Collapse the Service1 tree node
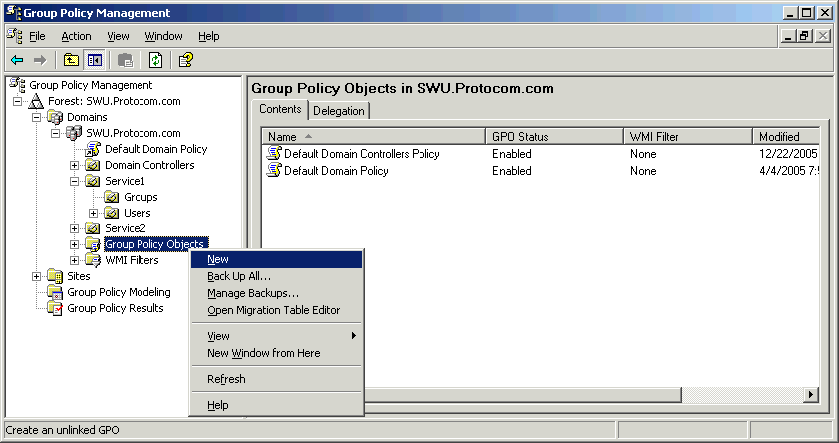Image resolution: width=839 pixels, height=443 pixels. pyautogui.click(x=75, y=181)
